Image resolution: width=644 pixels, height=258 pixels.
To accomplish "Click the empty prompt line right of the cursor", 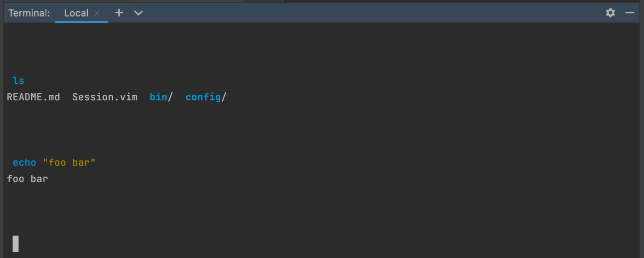I will [x=184, y=244].
